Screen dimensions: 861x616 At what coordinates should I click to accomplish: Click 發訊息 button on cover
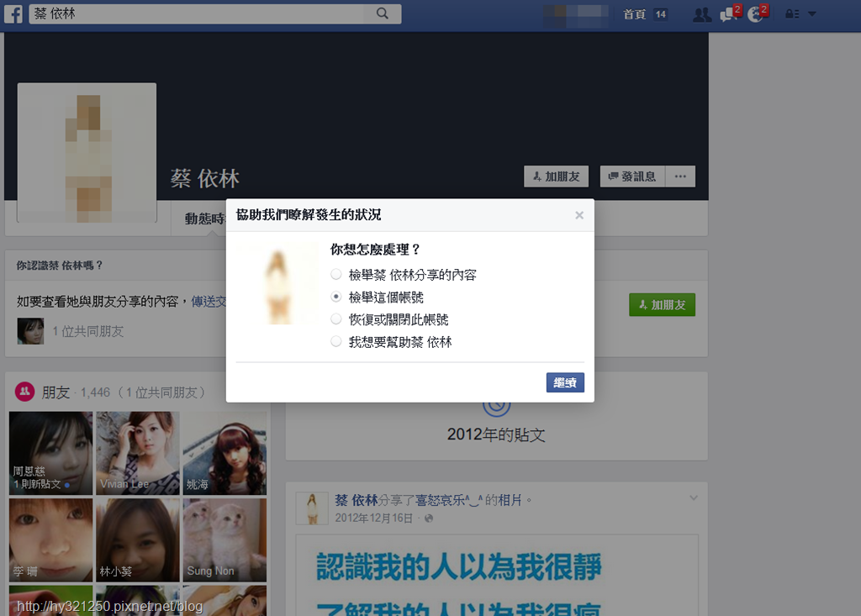point(632,176)
